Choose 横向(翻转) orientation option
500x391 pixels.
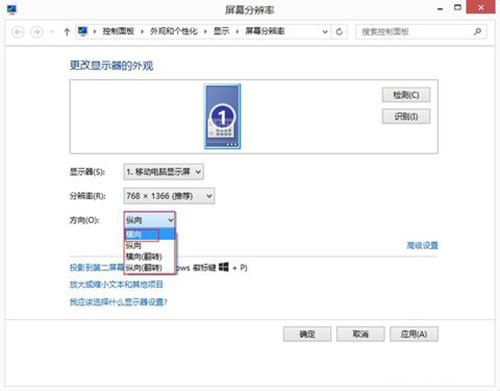150,257
